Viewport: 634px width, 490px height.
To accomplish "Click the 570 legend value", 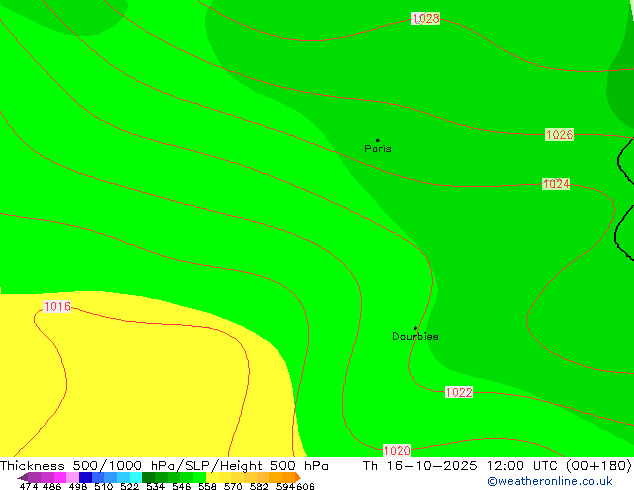I will [x=233, y=486].
